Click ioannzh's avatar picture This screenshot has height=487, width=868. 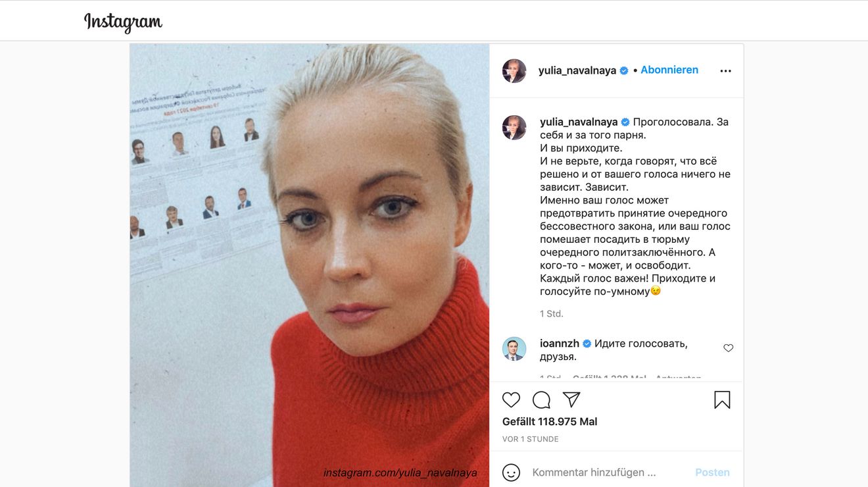514,349
